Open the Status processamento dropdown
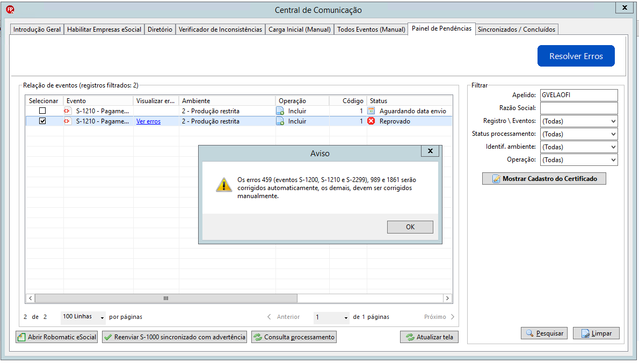Image resolution: width=639 pixels, height=364 pixels. tap(579, 134)
